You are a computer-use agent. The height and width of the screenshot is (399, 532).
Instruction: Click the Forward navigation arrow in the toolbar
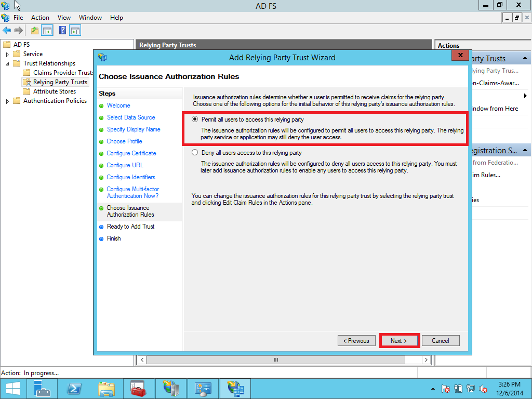coord(19,30)
